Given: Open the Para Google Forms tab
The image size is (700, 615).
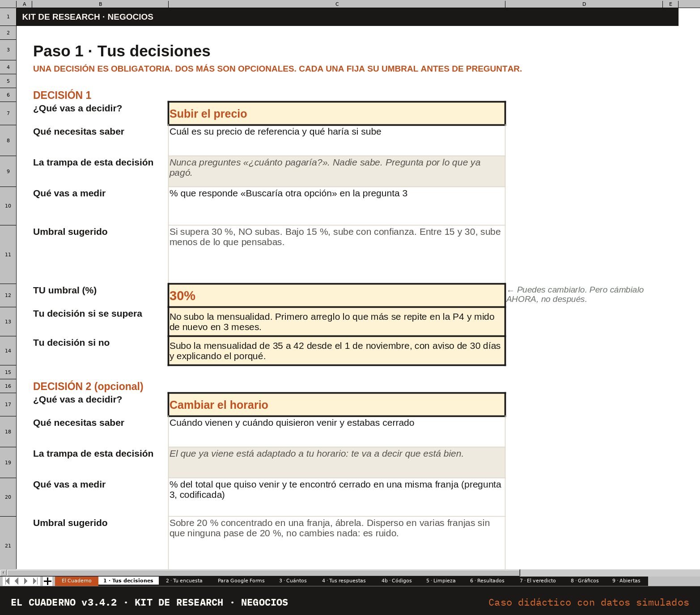Looking at the screenshot, I should coord(241,581).
